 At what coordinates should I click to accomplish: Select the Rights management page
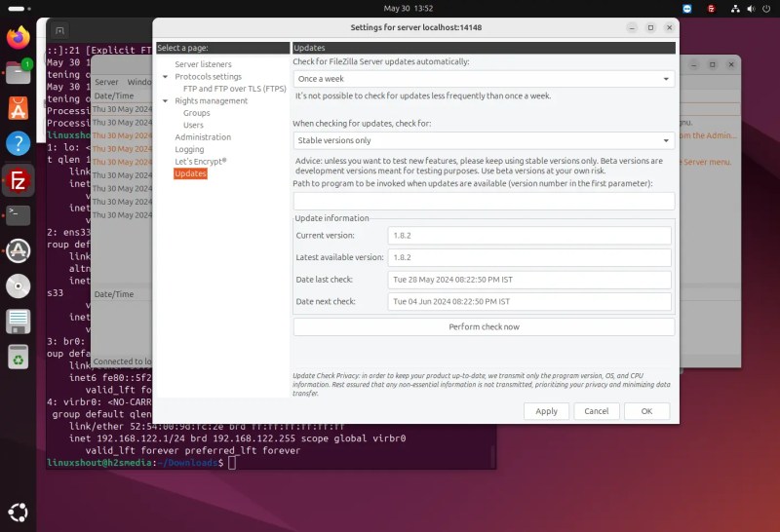211,101
